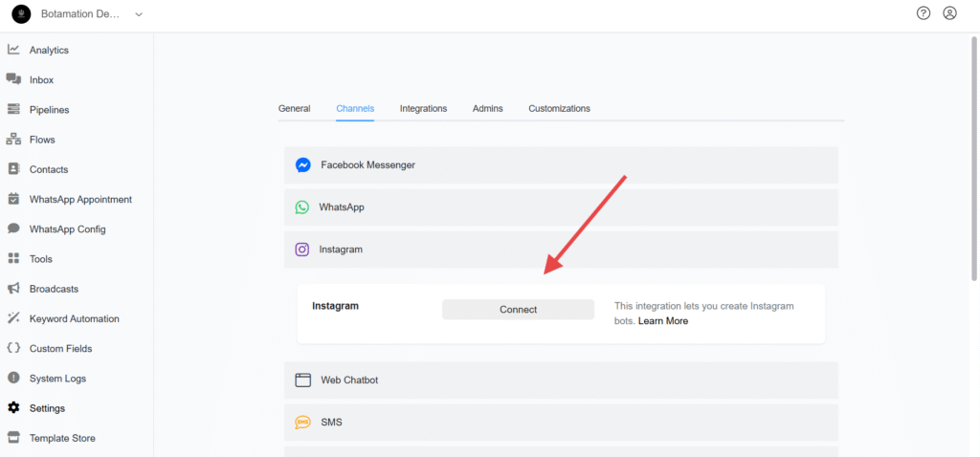The image size is (980, 457).
Task: Click the Pipelines icon in sidebar
Action: (x=13, y=109)
